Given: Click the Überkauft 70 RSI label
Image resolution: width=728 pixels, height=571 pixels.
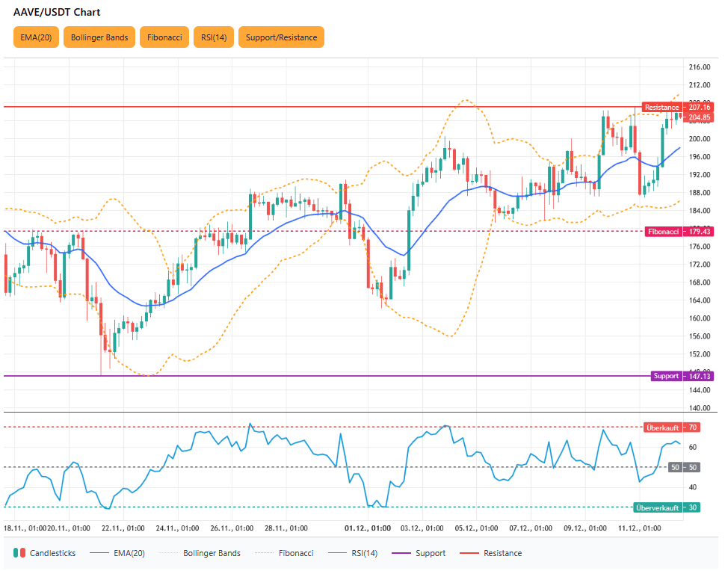Looking at the screenshot, I should 670,428.
